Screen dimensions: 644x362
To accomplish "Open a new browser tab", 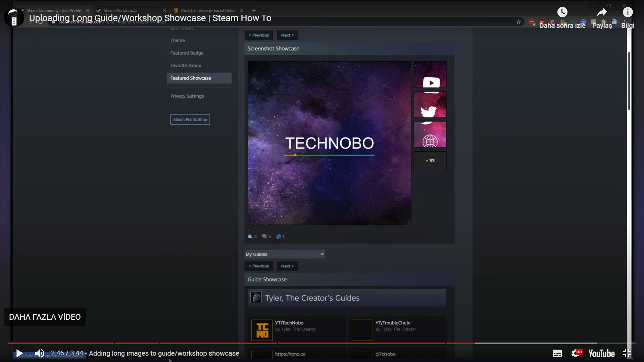I will [x=254, y=10].
